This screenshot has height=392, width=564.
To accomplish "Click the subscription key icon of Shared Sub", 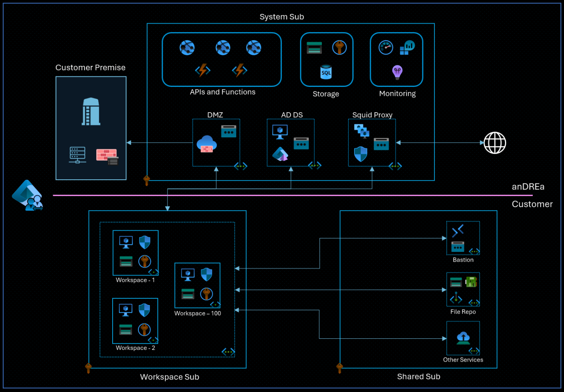I will click(x=340, y=368).
